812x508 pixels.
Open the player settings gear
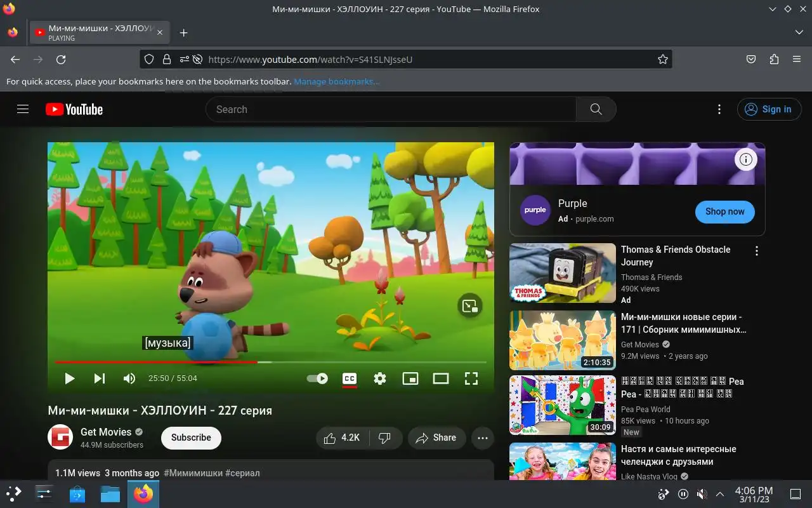pyautogui.click(x=379, y=378)
